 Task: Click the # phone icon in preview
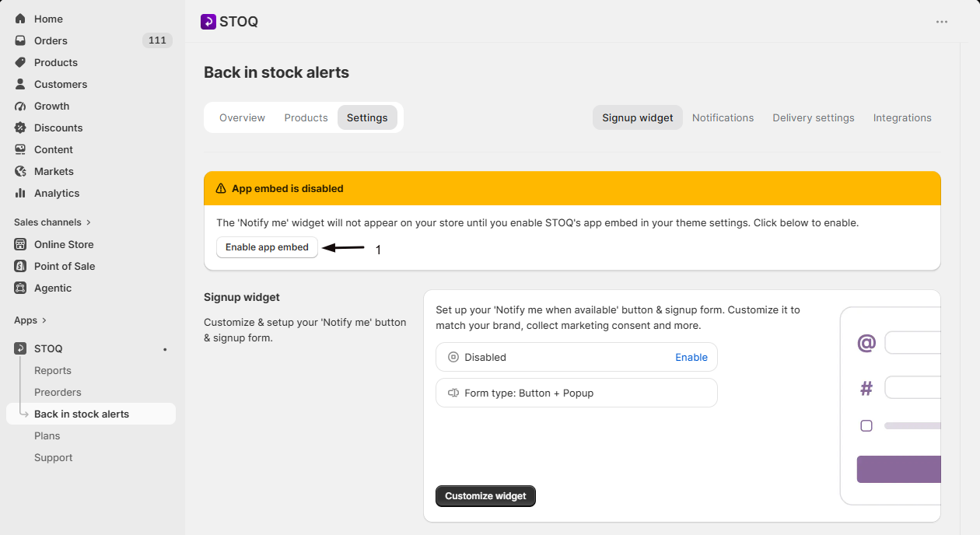point(866,388)
